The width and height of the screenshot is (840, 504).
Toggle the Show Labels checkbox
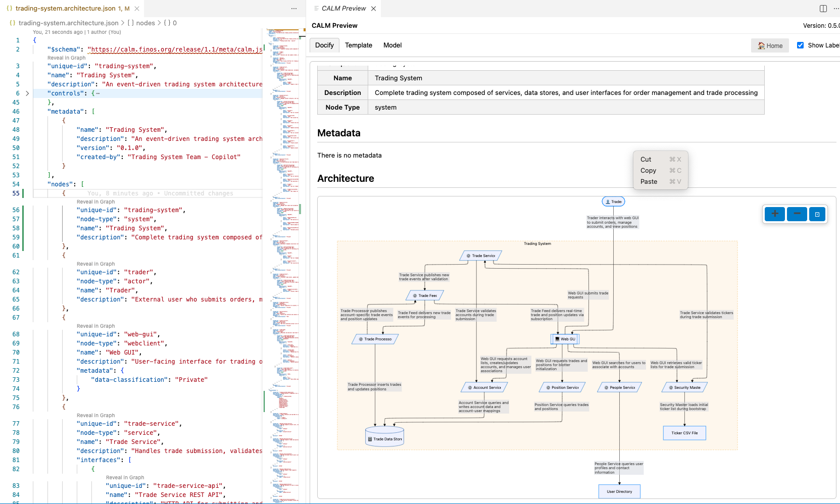point(800,45)
